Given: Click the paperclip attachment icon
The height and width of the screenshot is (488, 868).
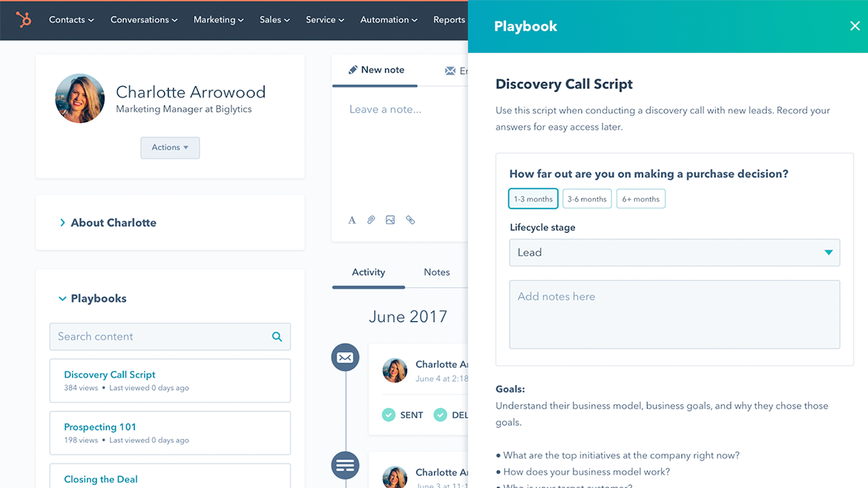Looking at the screenshot, I should pyautogui.click(x=371, y=220).
